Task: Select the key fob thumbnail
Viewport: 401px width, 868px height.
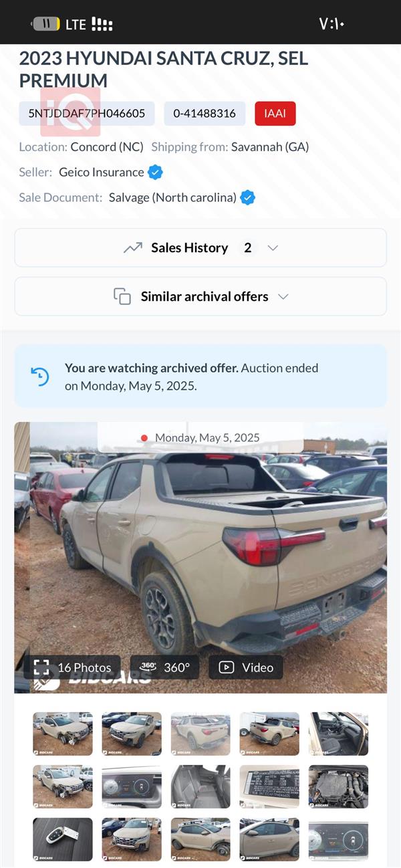Action: 63,839
